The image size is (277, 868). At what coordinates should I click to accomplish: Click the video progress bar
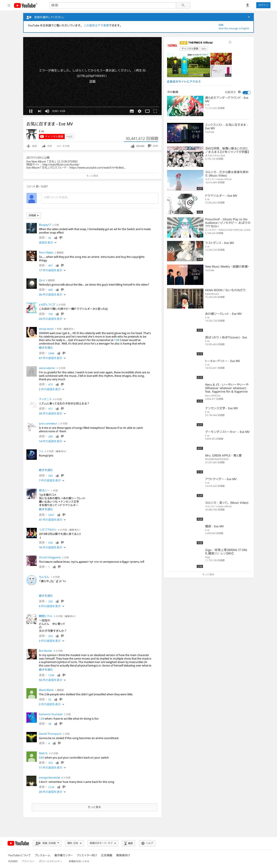click(x=92, y=107)
